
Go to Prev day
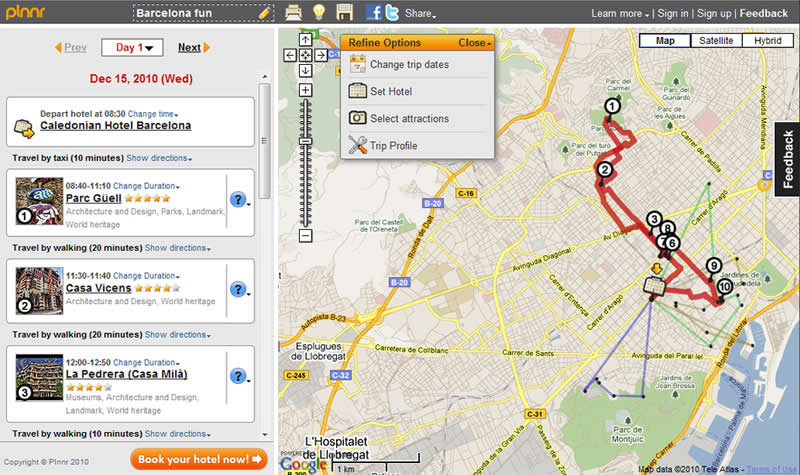pyautogui.click(x=71, y=47)
